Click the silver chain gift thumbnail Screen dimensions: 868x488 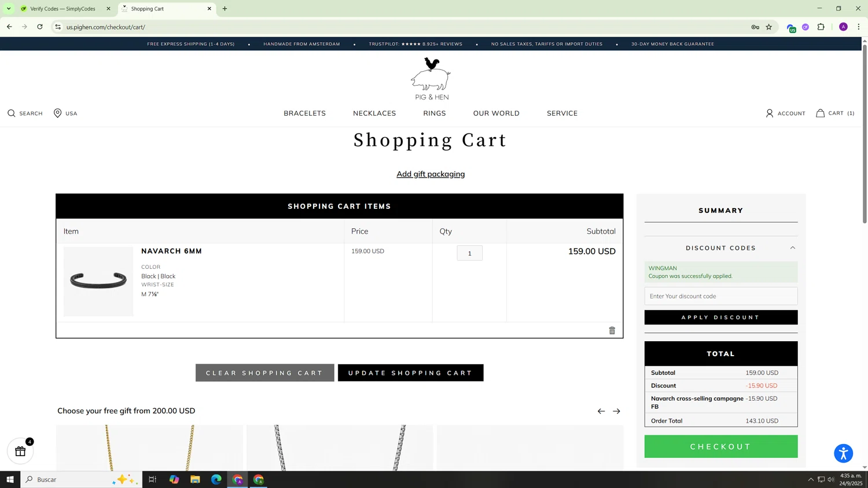point(340,448)
